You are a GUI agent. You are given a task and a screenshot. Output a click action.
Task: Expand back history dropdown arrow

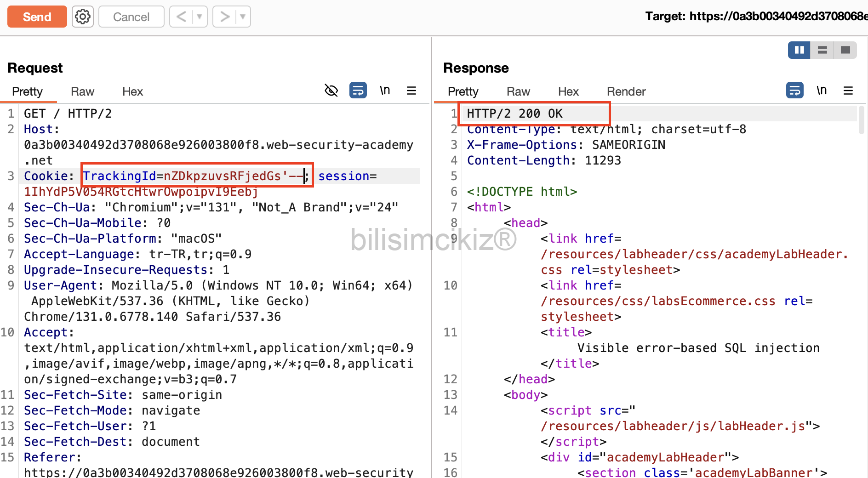coord(200,17)
